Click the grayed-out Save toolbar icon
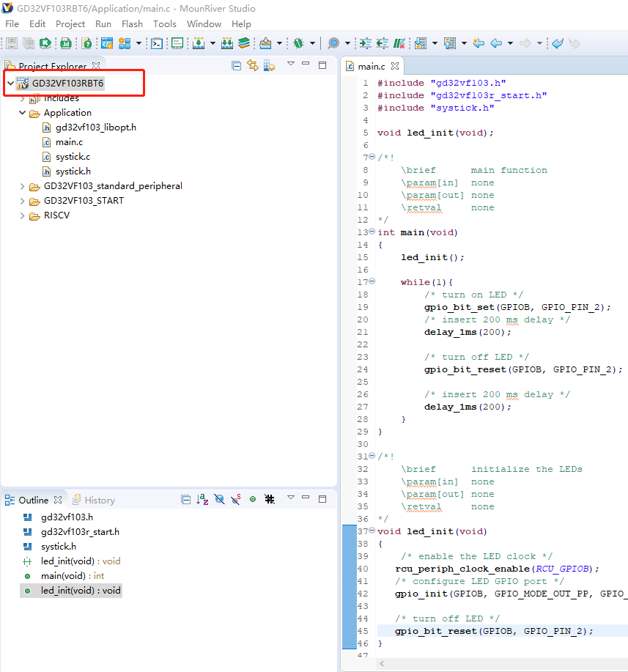 tap(12, 43)
